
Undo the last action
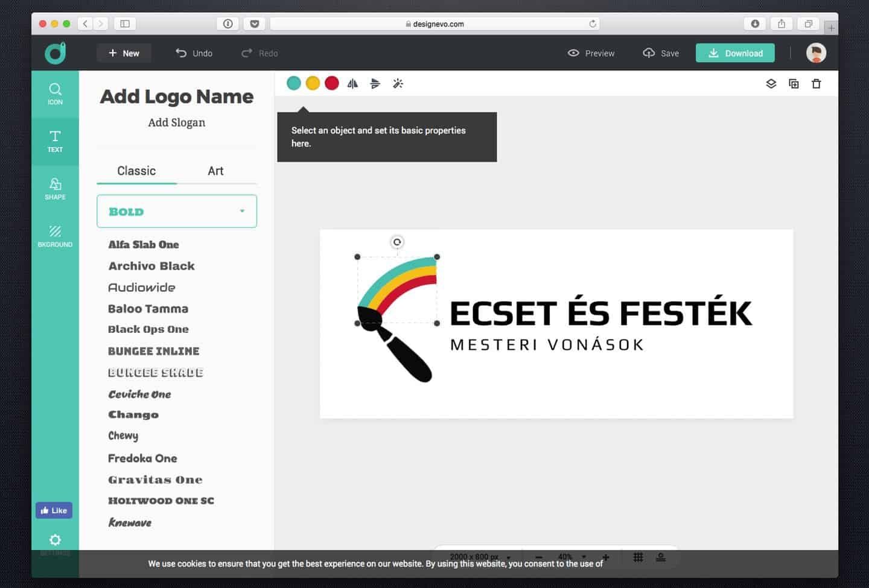(194, 53)
